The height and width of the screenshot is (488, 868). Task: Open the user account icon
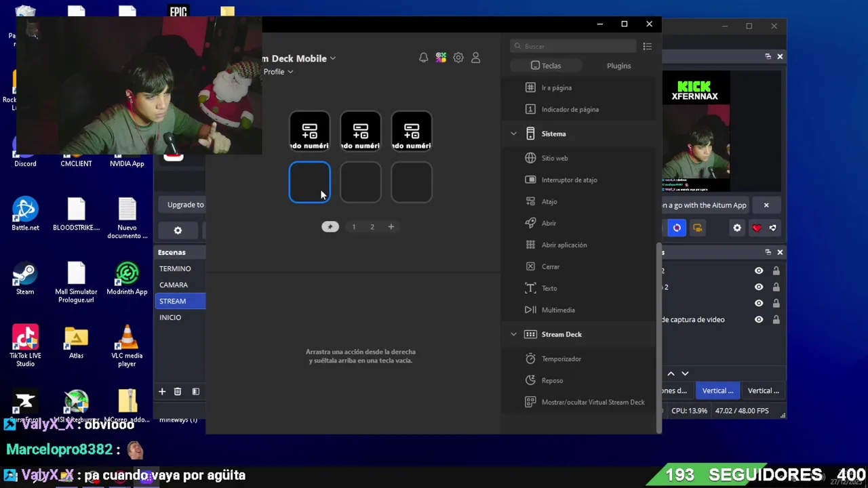(475, 58)
